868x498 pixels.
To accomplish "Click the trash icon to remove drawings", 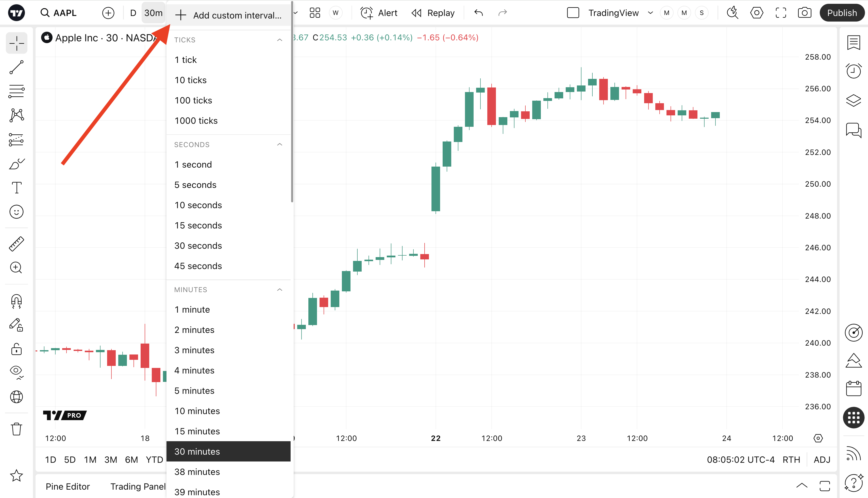I will [x=16, y=429].
